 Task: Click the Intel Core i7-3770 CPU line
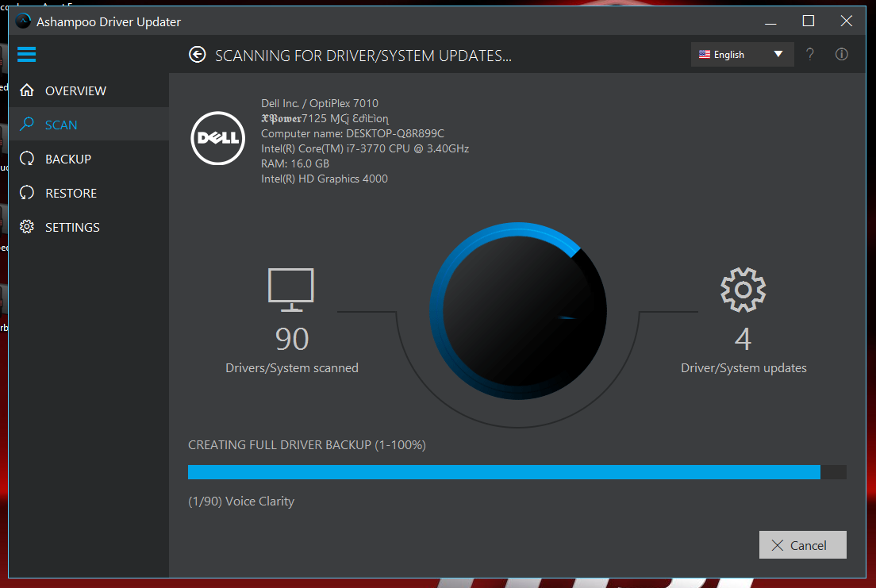(365, 148)
